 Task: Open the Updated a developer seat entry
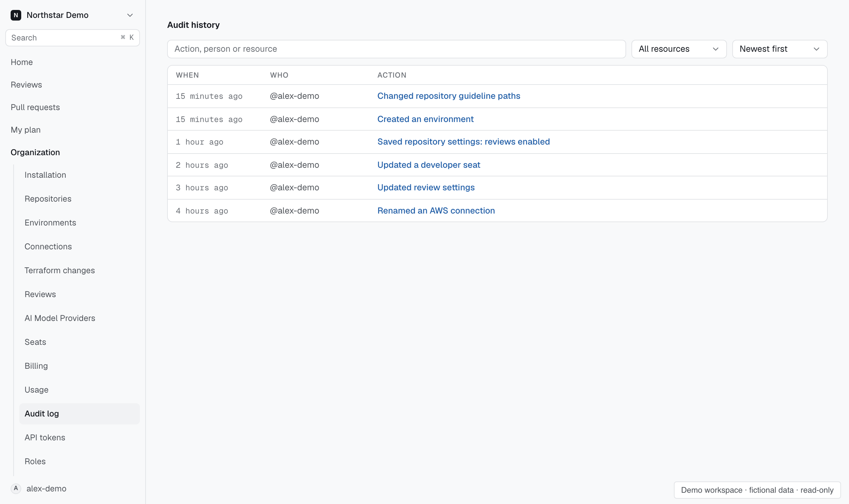[x=428, y=165]
